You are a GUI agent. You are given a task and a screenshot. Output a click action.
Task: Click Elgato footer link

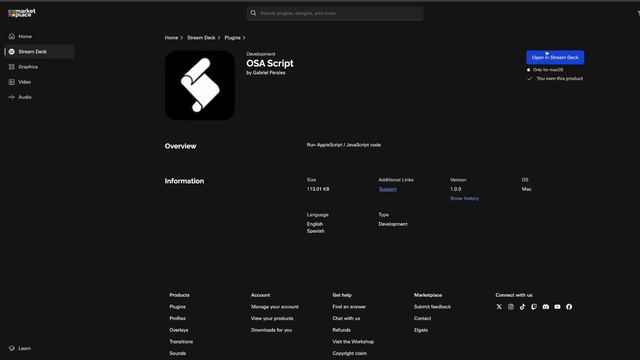(421, 330)
